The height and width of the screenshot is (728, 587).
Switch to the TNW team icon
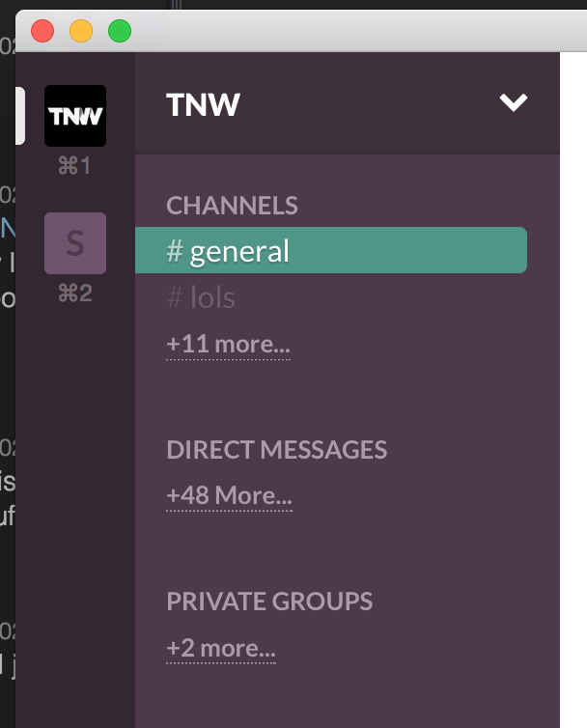[x=75, y=116]
